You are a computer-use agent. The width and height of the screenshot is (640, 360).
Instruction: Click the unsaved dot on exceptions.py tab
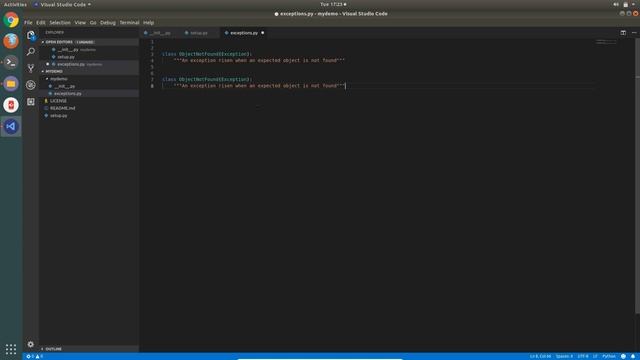[262, 33]
